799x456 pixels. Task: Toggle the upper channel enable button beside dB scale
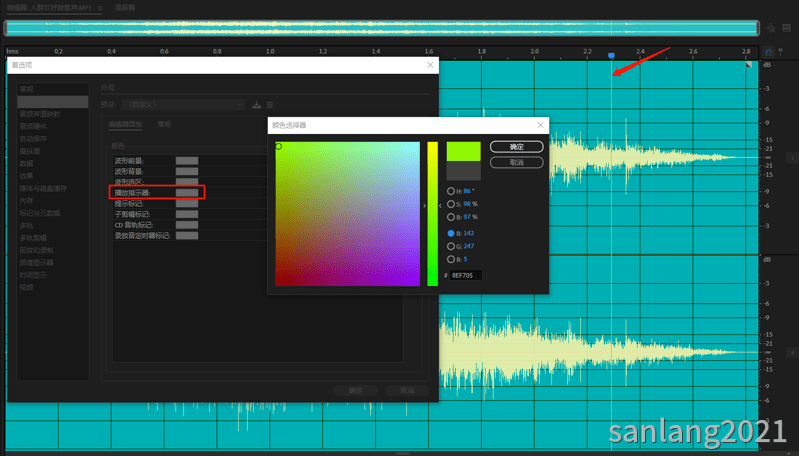click(x=792, y=158)
